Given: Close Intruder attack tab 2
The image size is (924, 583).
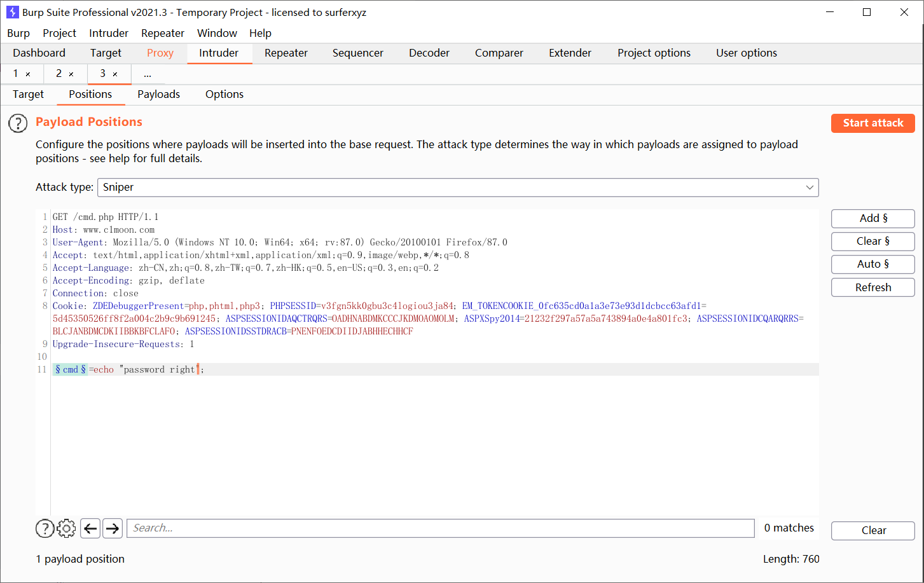Looking at the screenshot, I should [x=71, y=74].
